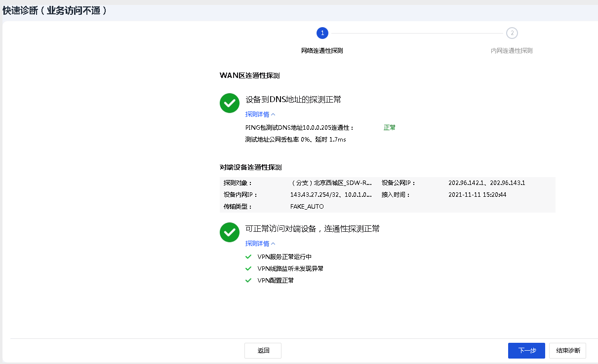Image resolution: width=598 pixels, height=364 pixels.
Task: Click the checkmark next to VPN配置正常
Action: click(248, 280)
